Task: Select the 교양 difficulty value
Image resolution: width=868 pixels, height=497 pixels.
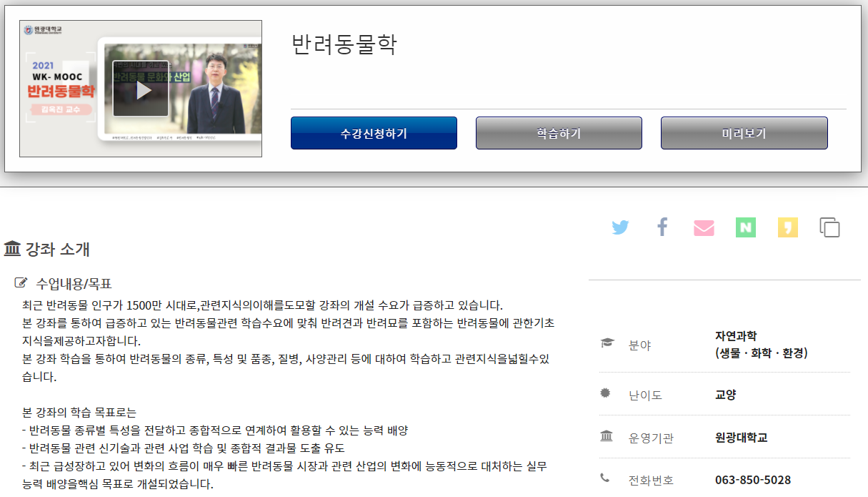Action: point(725,395)
